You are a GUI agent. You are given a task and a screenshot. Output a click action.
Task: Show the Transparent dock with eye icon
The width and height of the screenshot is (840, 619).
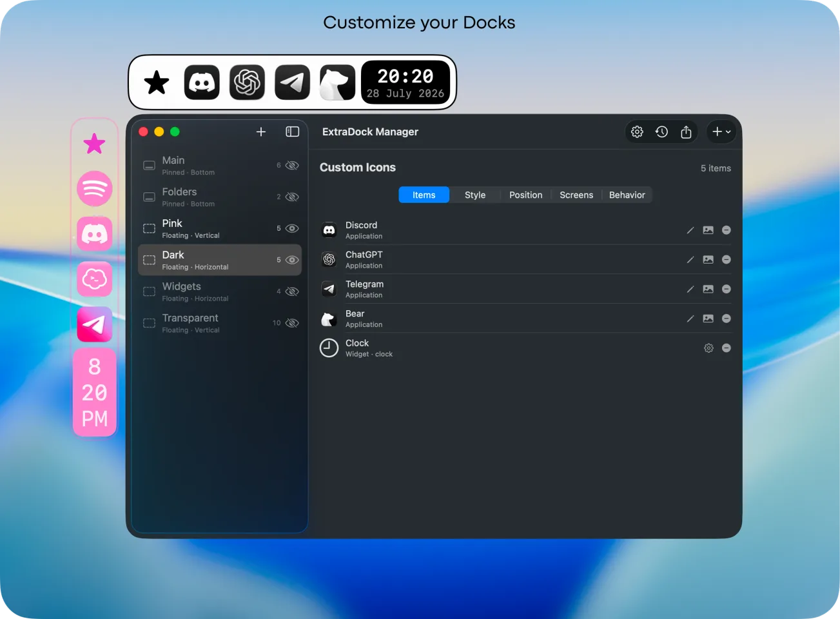pos(292,323)
